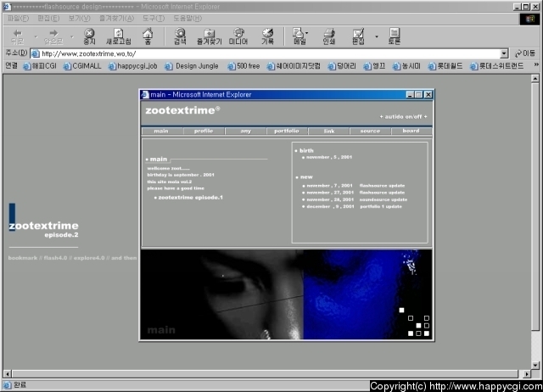Image resolution: width=543 pixels, height=392 pixels.
Task: Open the 덩어리 links bar shortcut
Action: pyautogui.click(x=342, y=66)
